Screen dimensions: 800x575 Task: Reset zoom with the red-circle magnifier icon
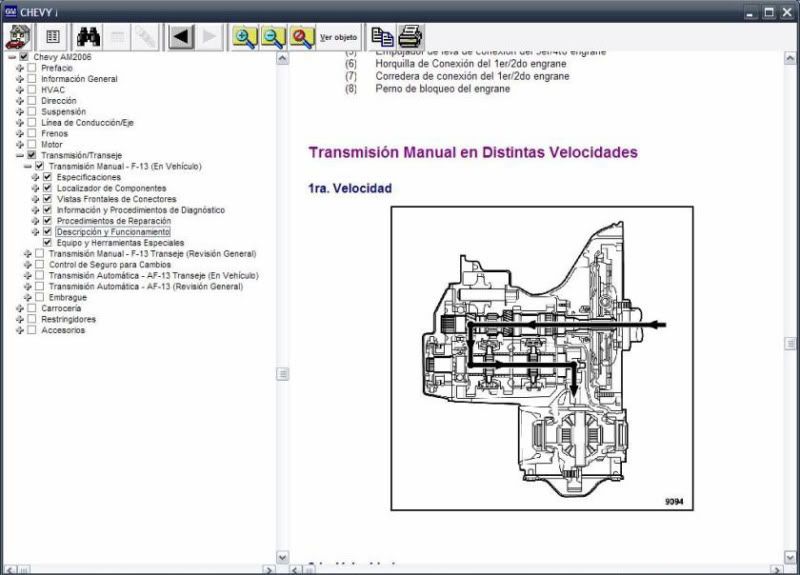[302, 37]
